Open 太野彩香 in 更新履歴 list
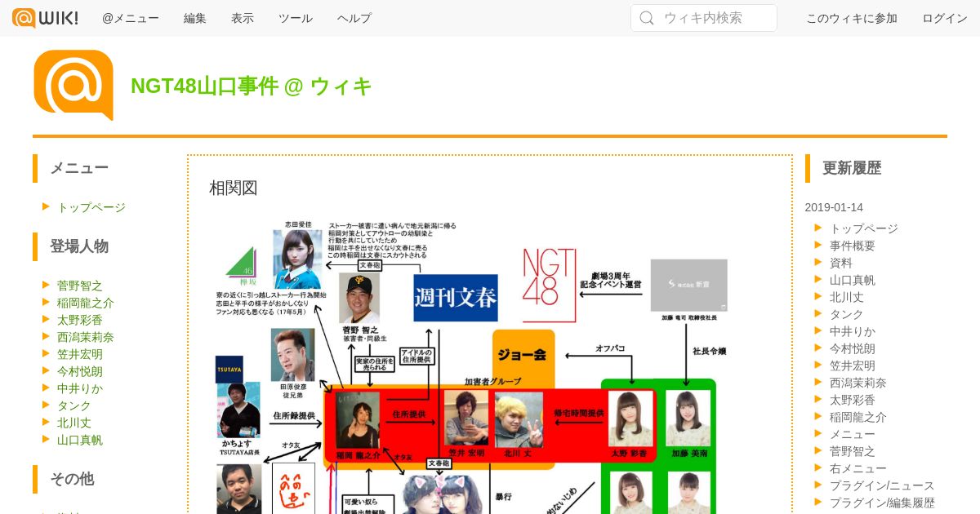 point(853,400)
